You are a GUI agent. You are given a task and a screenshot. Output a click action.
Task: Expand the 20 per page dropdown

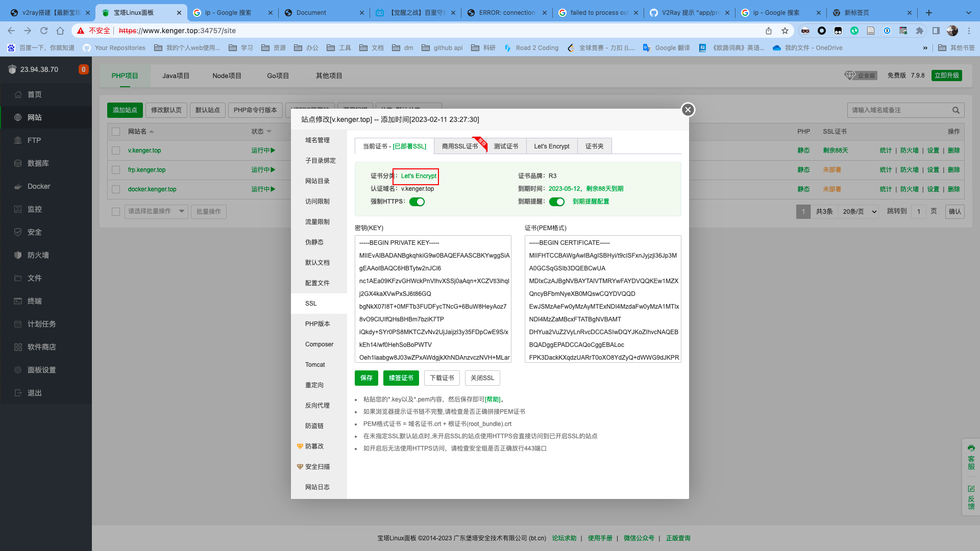(859, 211)
